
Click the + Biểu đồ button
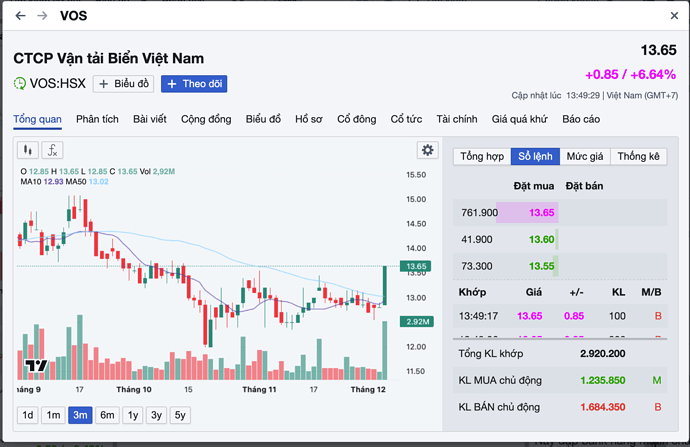(122, 84)
